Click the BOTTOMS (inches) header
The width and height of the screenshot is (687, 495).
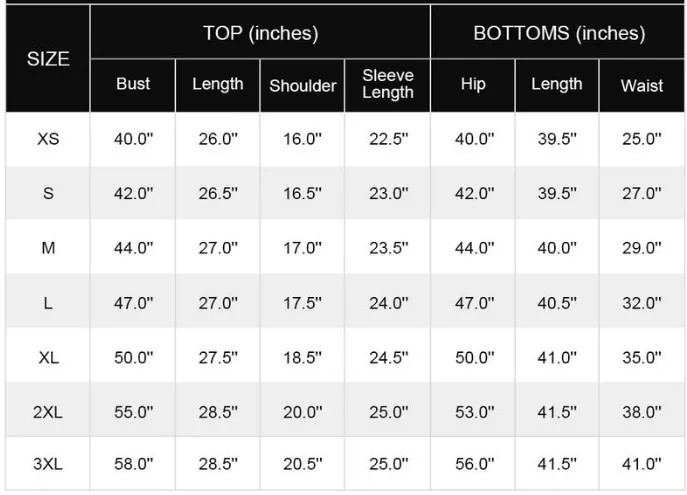coord(558,33)
